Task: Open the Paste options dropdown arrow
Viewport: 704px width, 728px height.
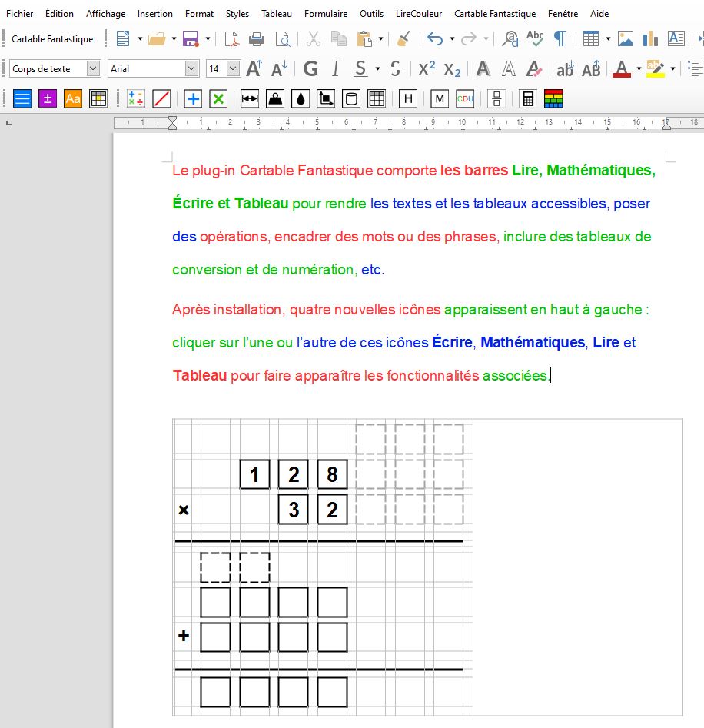Action: click(x=380, y=39)
